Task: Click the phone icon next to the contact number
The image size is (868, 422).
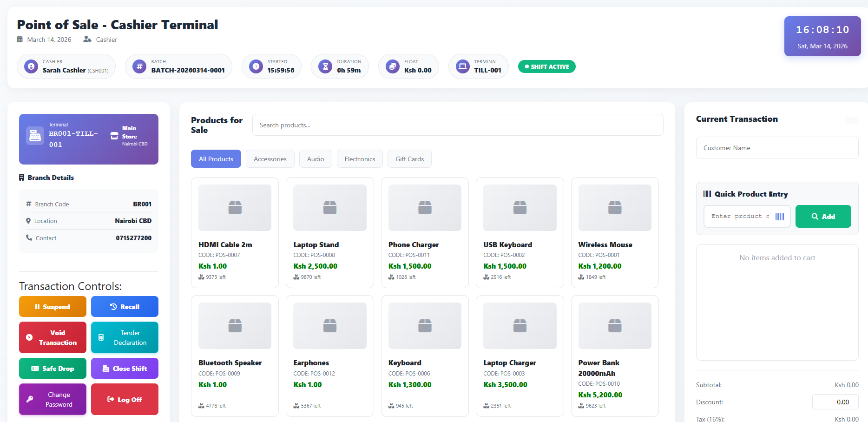Action: tap(28, 238)
